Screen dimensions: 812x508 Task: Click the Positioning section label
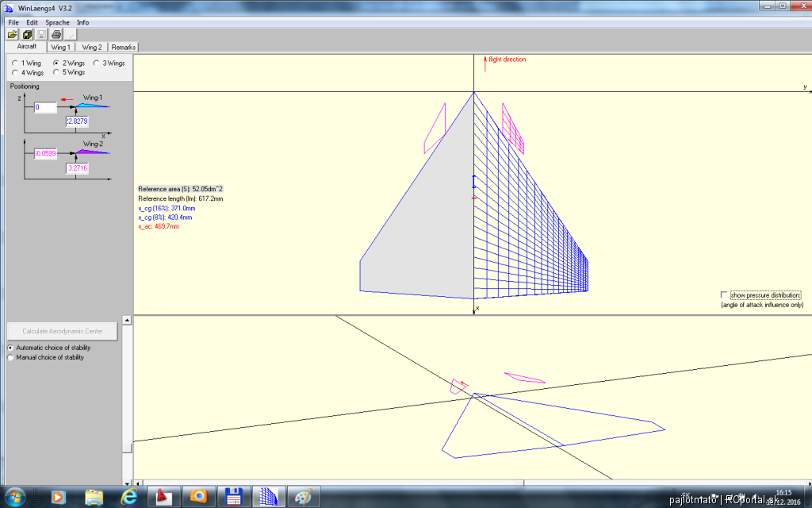pos(25,86)
